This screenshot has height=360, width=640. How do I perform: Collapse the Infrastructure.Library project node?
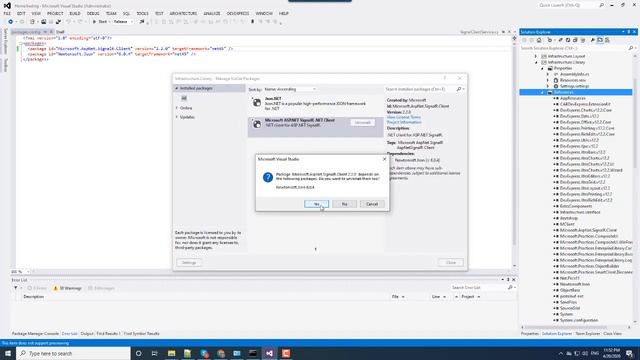[x=536, y=62]
